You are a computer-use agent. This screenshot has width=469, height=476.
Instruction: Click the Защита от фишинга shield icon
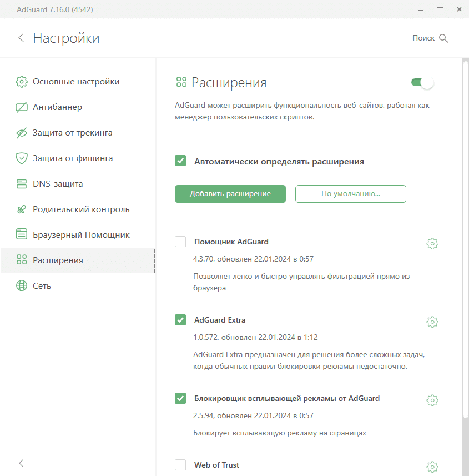(22, 158)
